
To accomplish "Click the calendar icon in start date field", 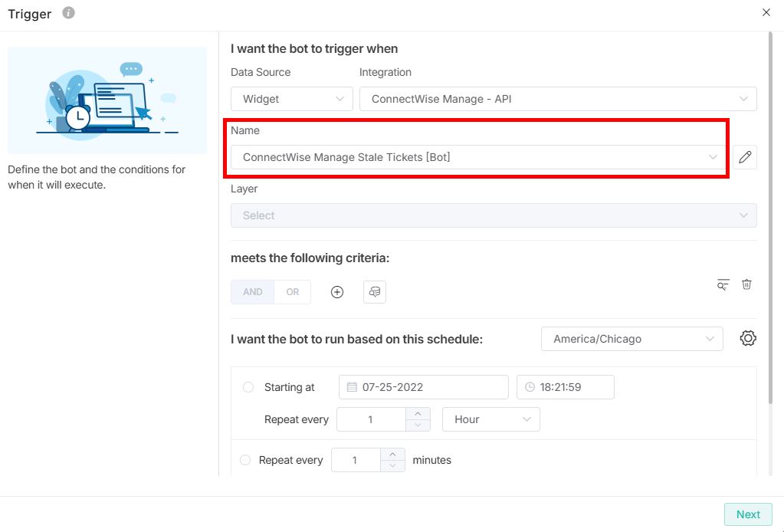I will click(352, 387).
